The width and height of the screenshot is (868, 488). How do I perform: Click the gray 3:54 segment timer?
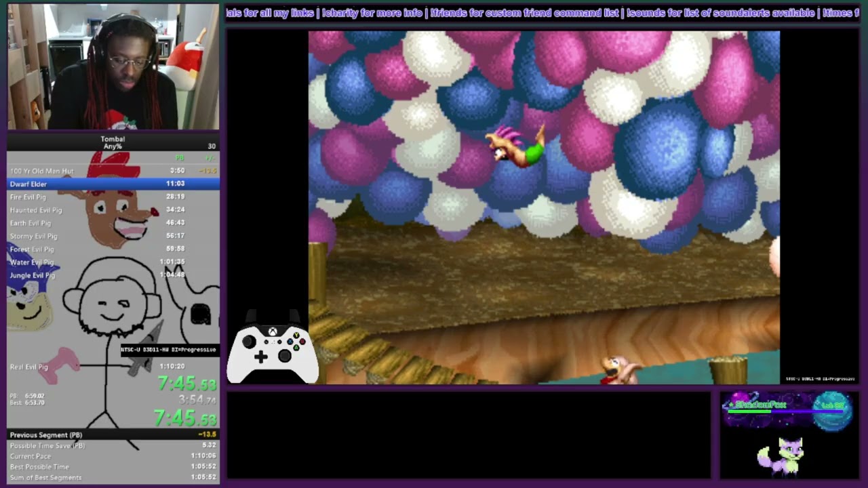pos(197,401)
